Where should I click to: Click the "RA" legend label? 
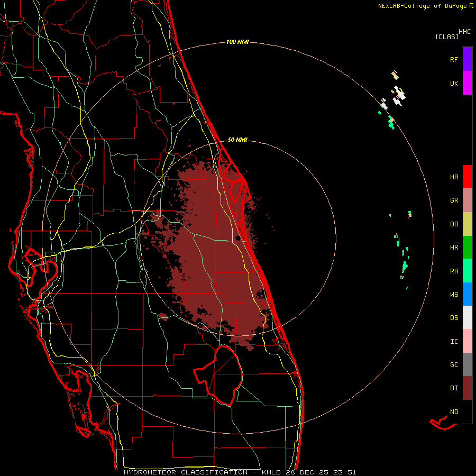(x=454, y=271)
